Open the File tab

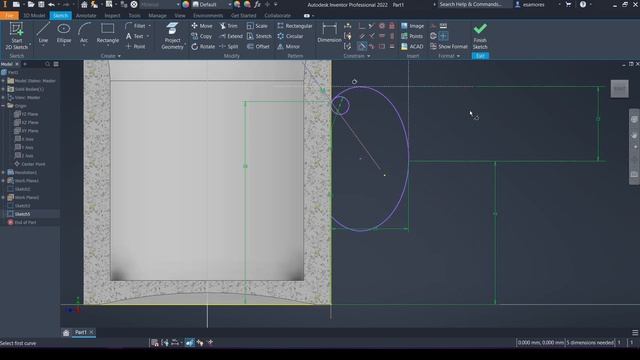9,16
